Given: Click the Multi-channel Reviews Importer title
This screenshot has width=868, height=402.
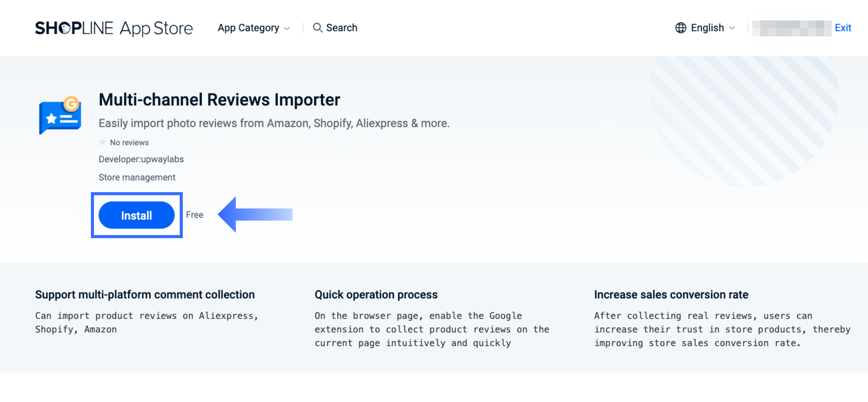Looking at the screenshot, I should coord(219,100).
